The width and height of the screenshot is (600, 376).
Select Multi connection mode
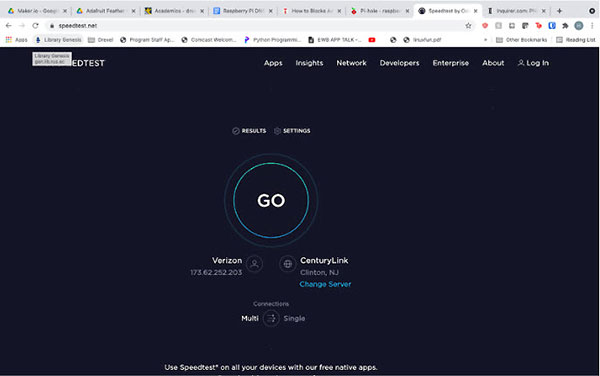(x=250, y=318)
